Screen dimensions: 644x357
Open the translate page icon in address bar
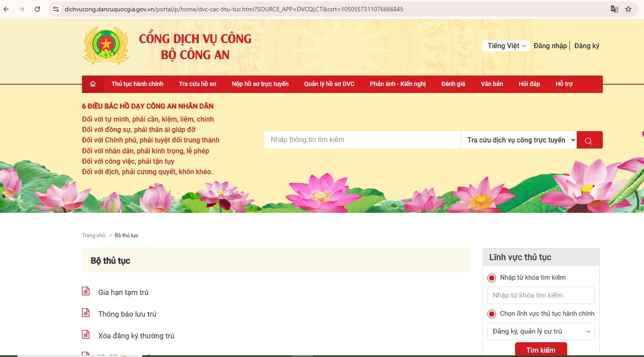(614, 9)
